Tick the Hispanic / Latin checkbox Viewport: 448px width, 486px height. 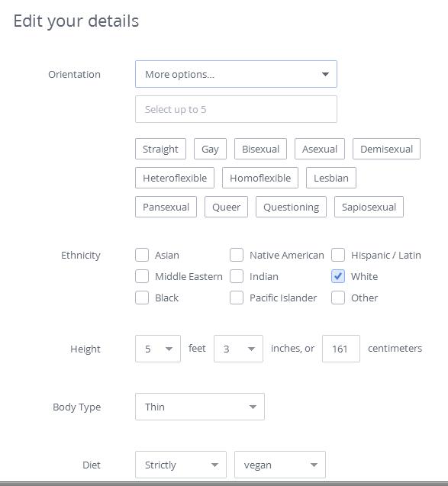click(x=338, y=255)
